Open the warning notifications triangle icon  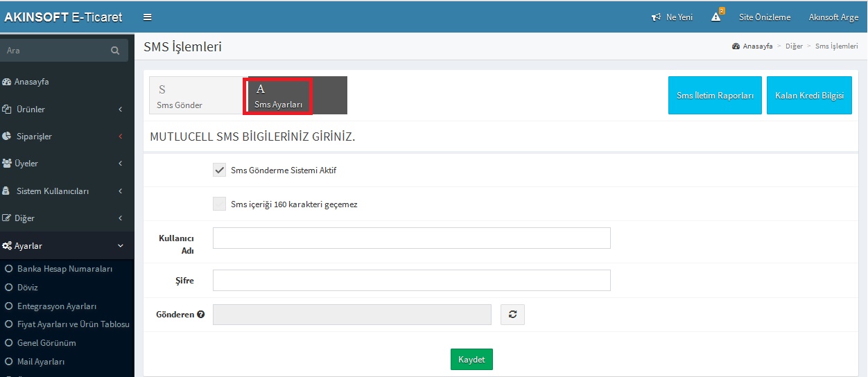coord(716,17)
